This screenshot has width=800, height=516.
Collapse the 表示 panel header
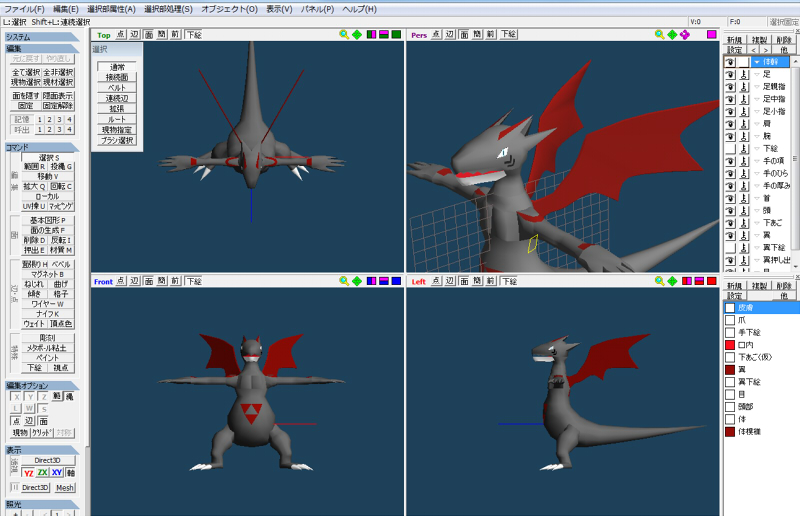(x=42, y=450)
